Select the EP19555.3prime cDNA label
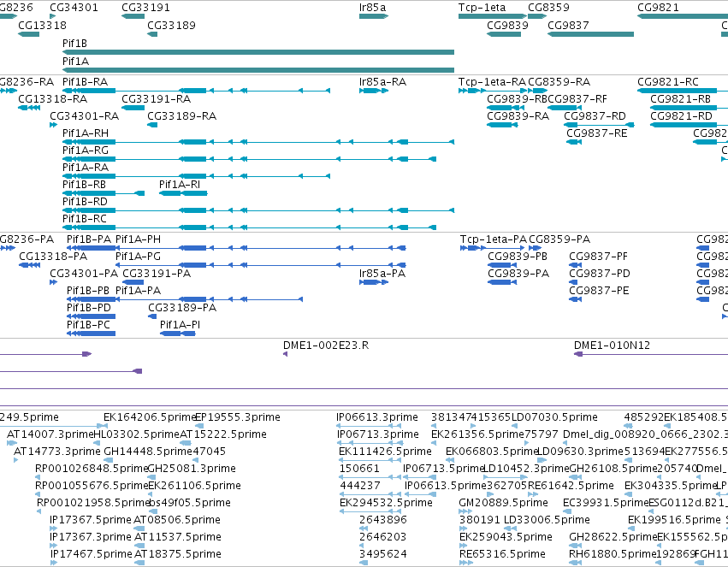Viewport: 728px width, 567px height. coord(238,417)
